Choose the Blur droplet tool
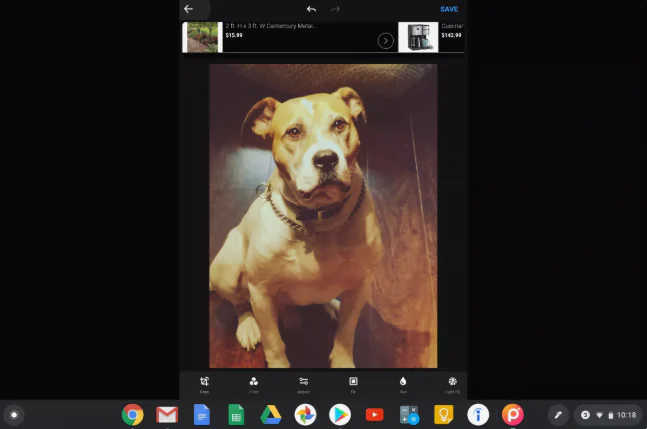 coord(403,384)
